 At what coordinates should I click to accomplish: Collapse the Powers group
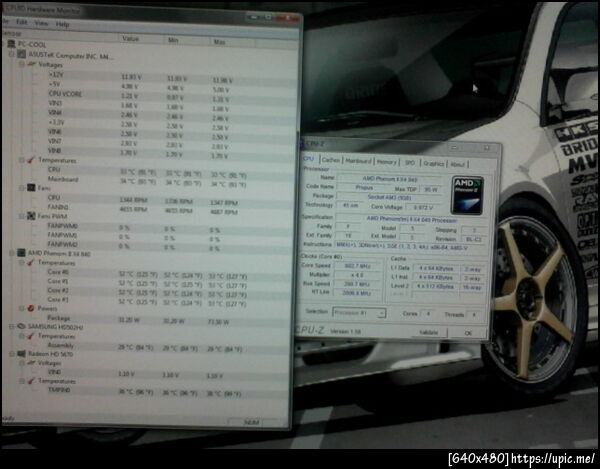22,308
